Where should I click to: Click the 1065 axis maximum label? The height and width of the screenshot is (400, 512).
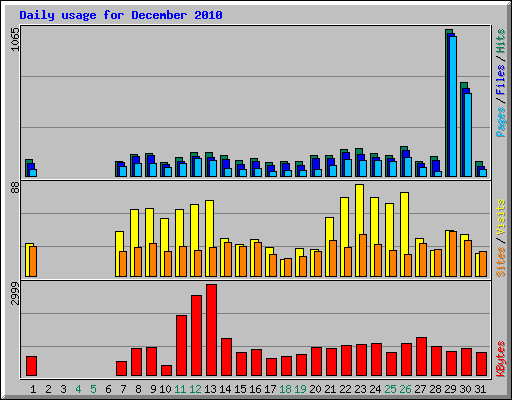pos(15,40)
